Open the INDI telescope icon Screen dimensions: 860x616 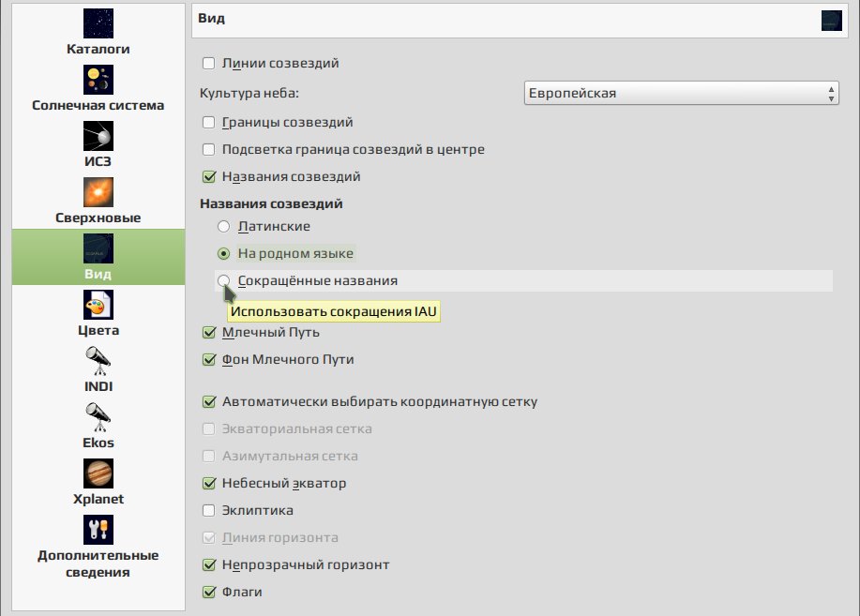(x=98, y=361)
